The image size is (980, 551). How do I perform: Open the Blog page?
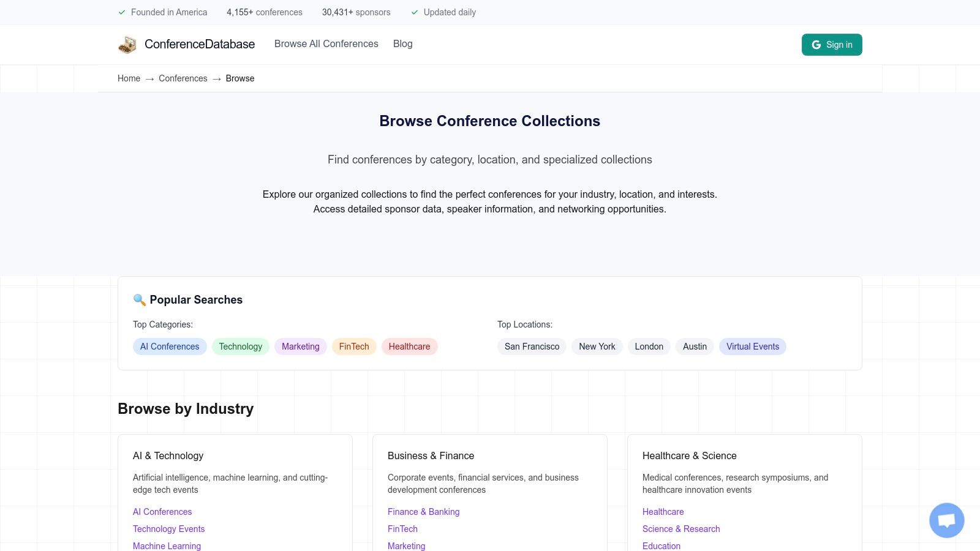[x=402, y=43]
